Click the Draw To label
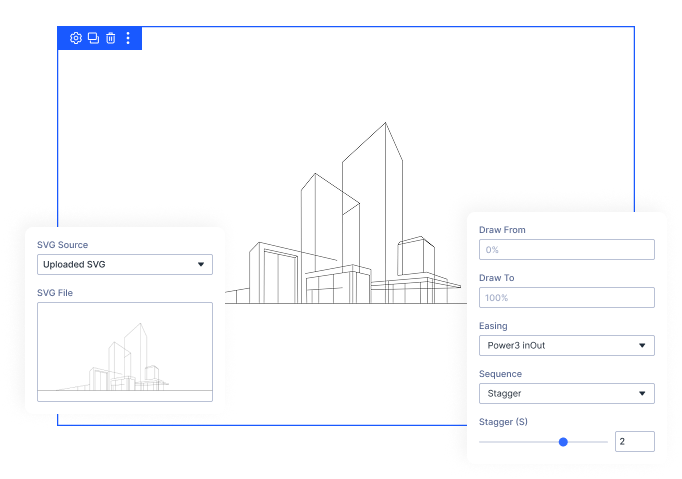This screenshot has height=479, width=682. coord(497,278)
